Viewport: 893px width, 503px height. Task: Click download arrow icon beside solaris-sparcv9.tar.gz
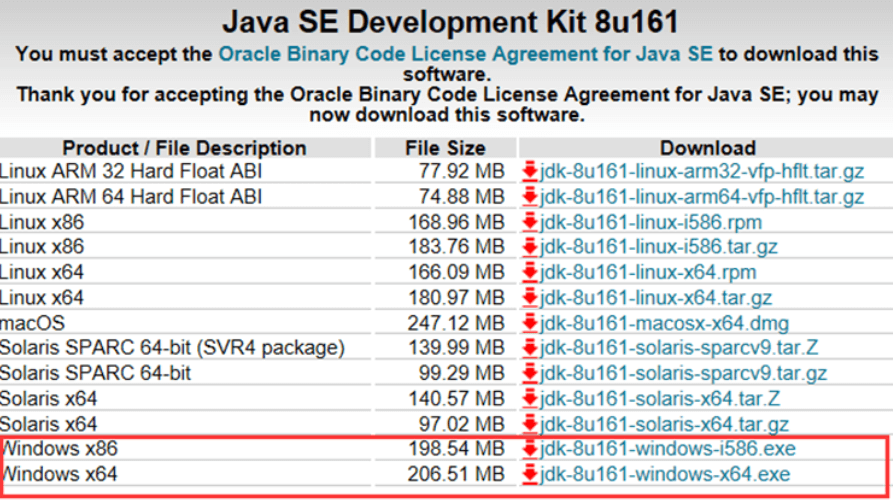coord(530,373)
